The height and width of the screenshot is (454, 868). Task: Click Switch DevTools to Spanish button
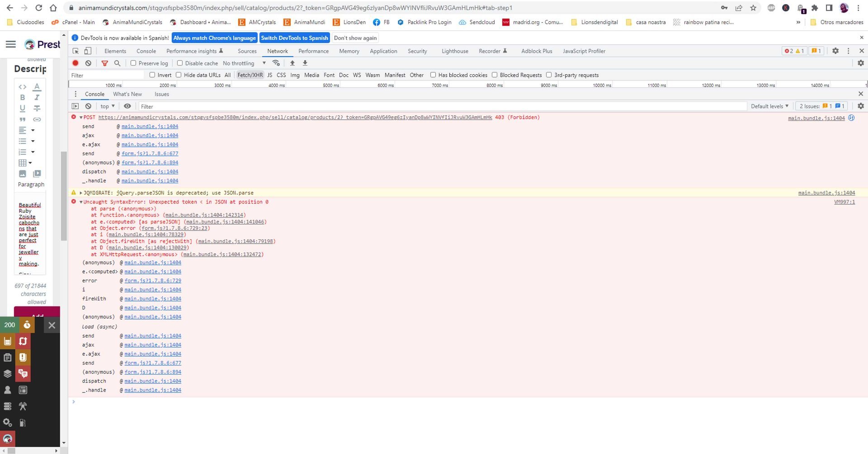coord(294,38)
